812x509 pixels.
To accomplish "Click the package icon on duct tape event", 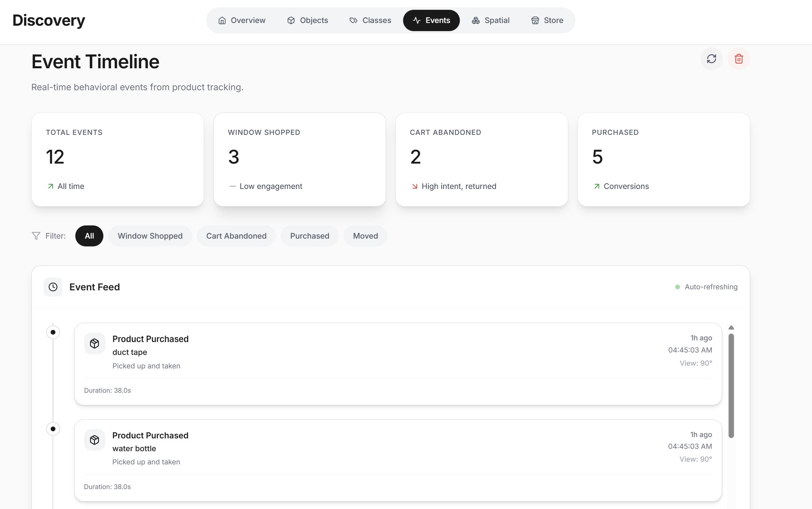I will (x=95, y=343).
